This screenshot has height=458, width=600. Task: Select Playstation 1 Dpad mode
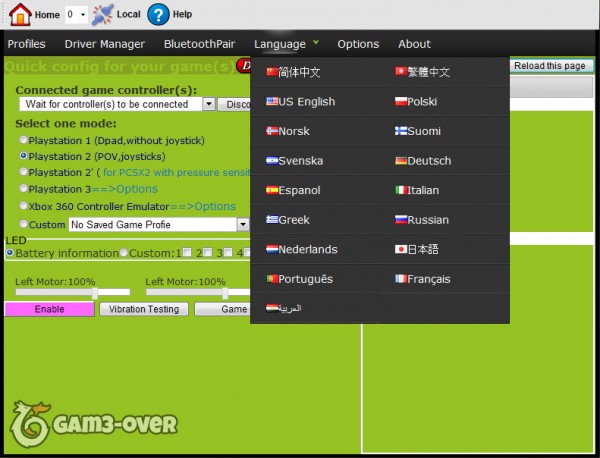(24, 141)
